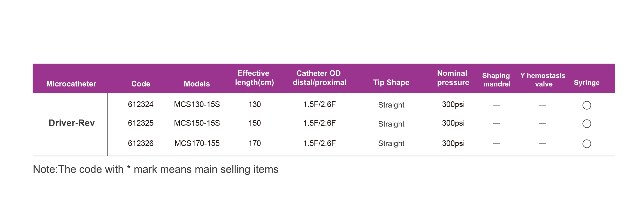Image resolution: width=644 pixels, height=212 pixels.
Task: Click the 170 effective length cell
Action: (x=254, y=143)
